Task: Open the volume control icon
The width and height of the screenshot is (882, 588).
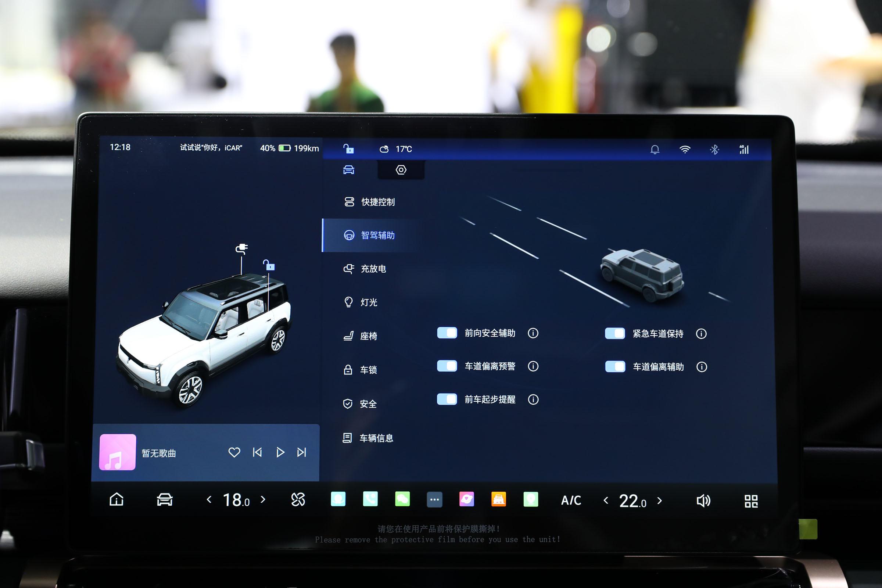Action: coord(704,500)
